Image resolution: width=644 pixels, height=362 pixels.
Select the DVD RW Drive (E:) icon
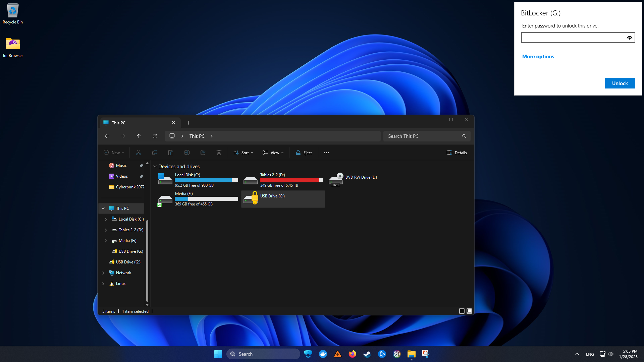[x=336, y=179]
